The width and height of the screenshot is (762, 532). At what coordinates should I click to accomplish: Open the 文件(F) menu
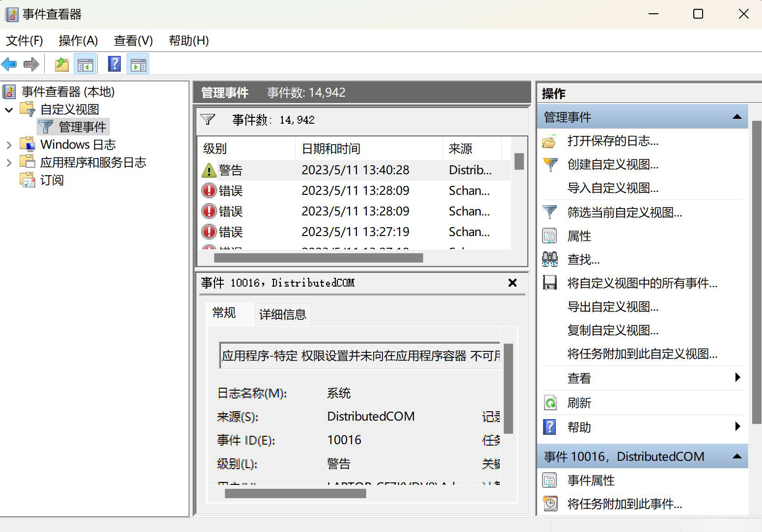(24, 40)
